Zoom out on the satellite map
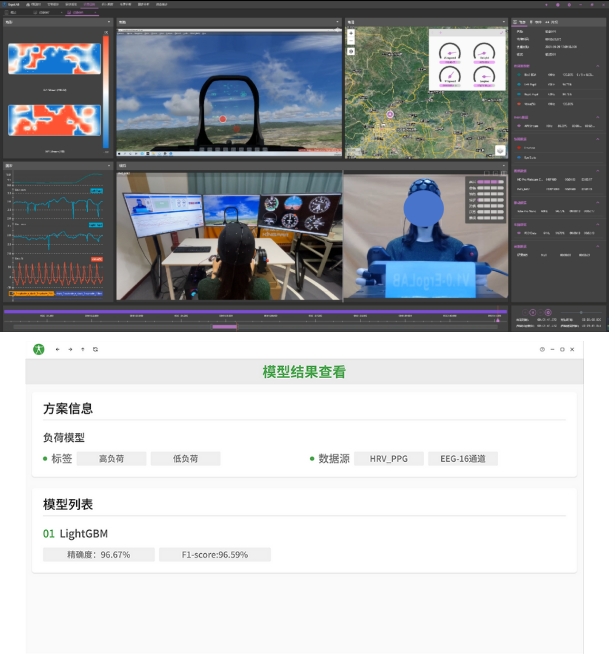Screen dimensions: 615x671 click(351, 41)
